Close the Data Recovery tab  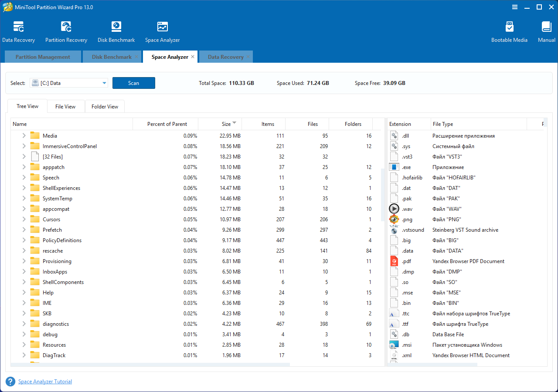click(248, 57)
